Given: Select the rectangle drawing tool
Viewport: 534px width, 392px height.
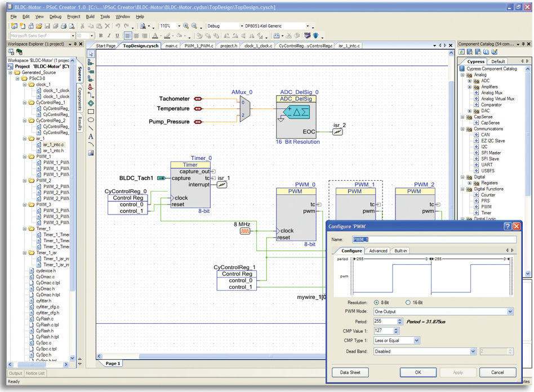Looking at the screenshot, I should click(x=91, y=112).
